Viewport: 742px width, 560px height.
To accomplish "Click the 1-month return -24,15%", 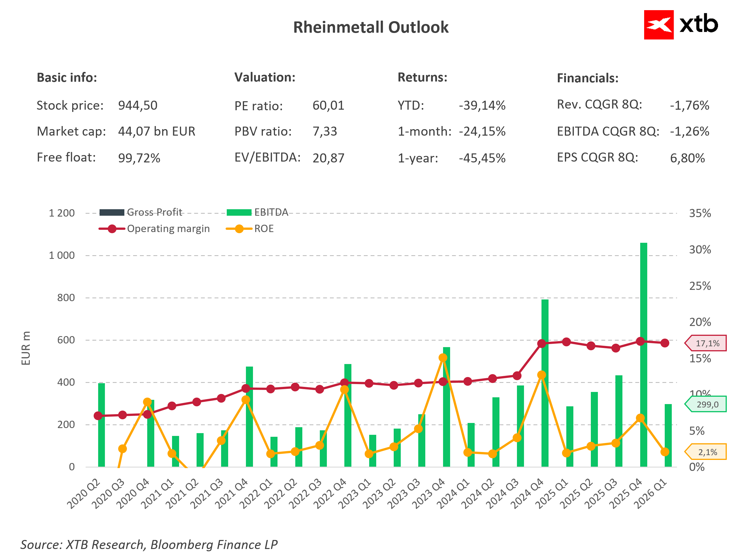I will pos(482,131).
